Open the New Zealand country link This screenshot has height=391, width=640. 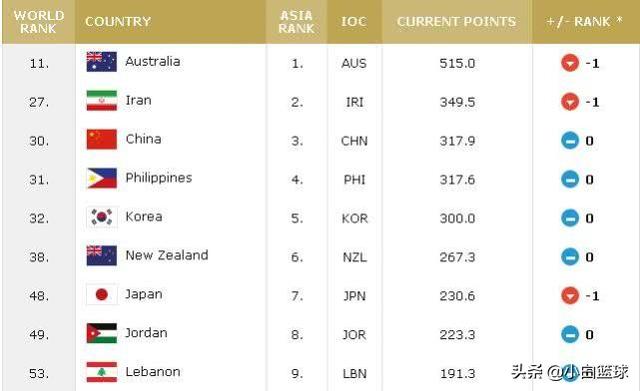pos(167,255)
